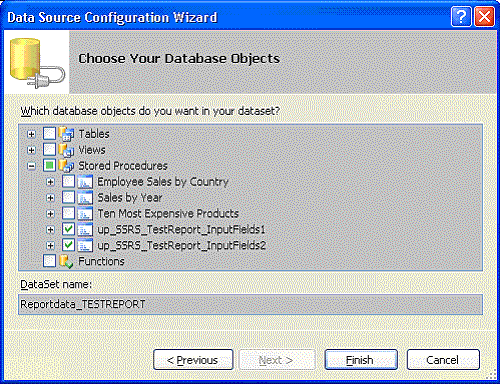Viewport: 500px width, 385px height.
Task: Click the Finish button
Action: (361, 360)
